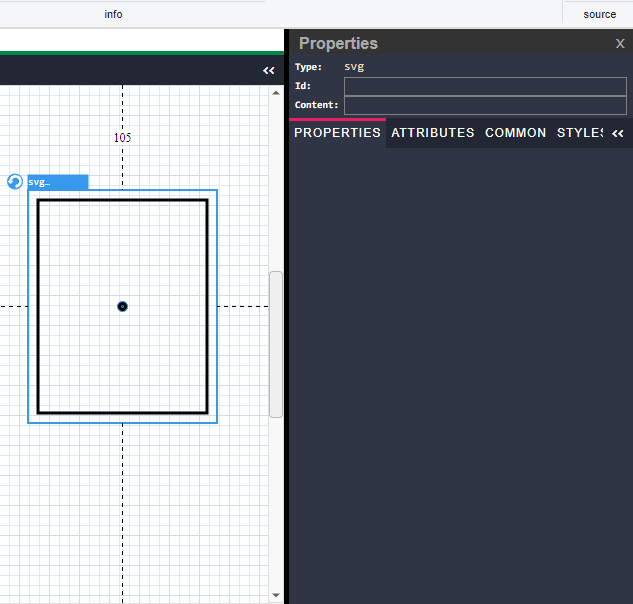Switch to the ATTRIBUTES tab
The width and height of the screenshot is (633, 604).
tap(432, 133)
